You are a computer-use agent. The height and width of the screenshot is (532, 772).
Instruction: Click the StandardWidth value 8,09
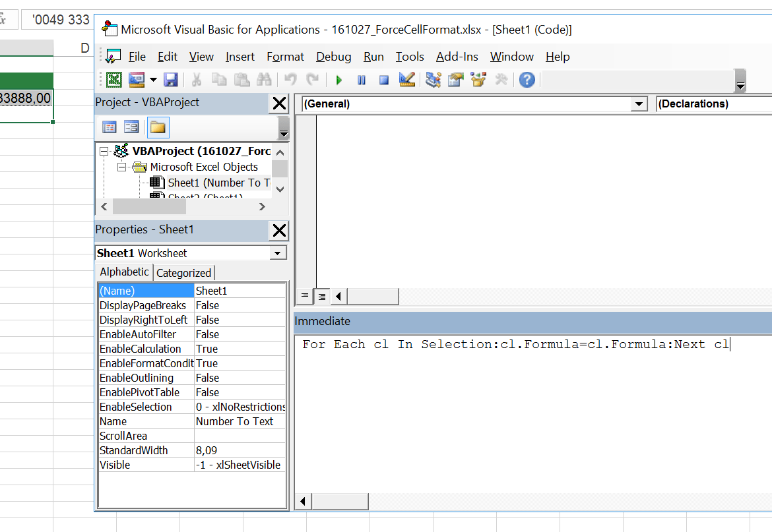(240, 450)
